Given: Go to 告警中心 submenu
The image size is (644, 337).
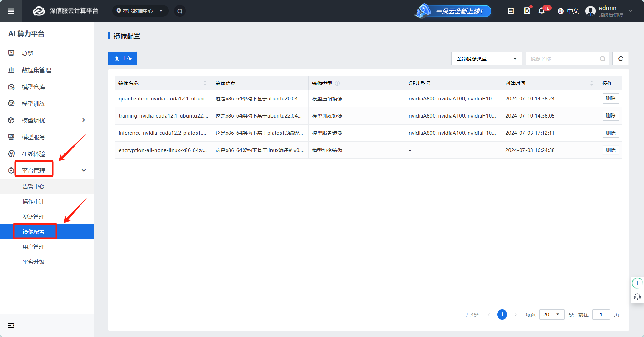Looking at the screenshot, I should click(x=33, y=187).
